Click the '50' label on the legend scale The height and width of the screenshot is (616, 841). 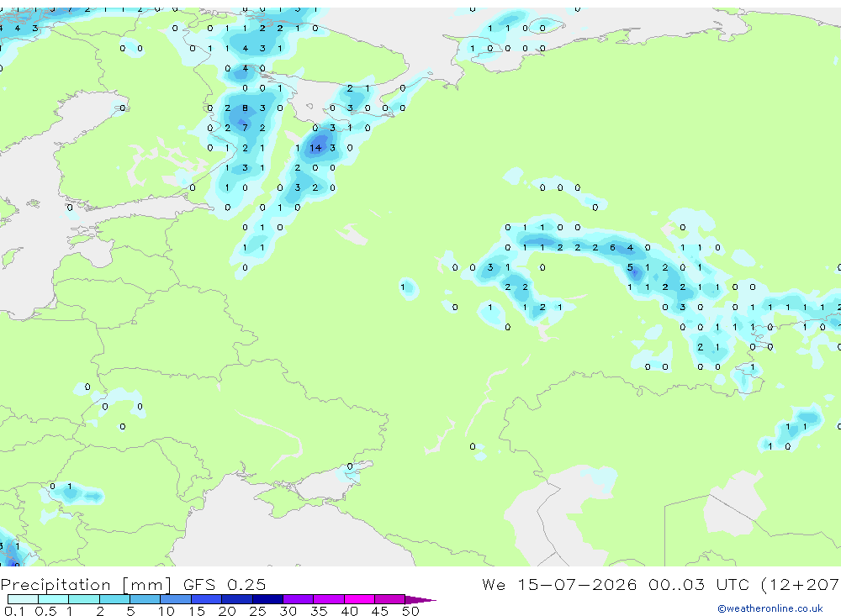coord(410,611)
